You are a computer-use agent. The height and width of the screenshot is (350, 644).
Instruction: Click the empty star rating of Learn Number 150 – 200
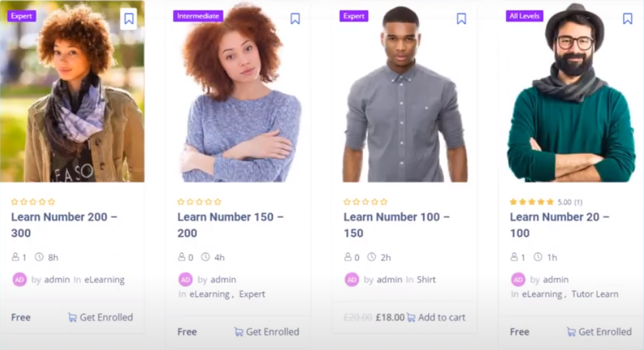(x=199, y=202)
